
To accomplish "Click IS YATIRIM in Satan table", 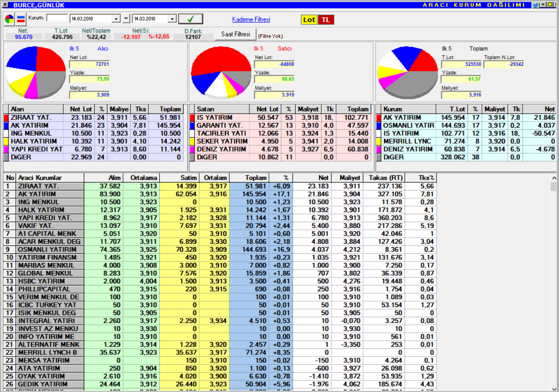I will 214,117.
